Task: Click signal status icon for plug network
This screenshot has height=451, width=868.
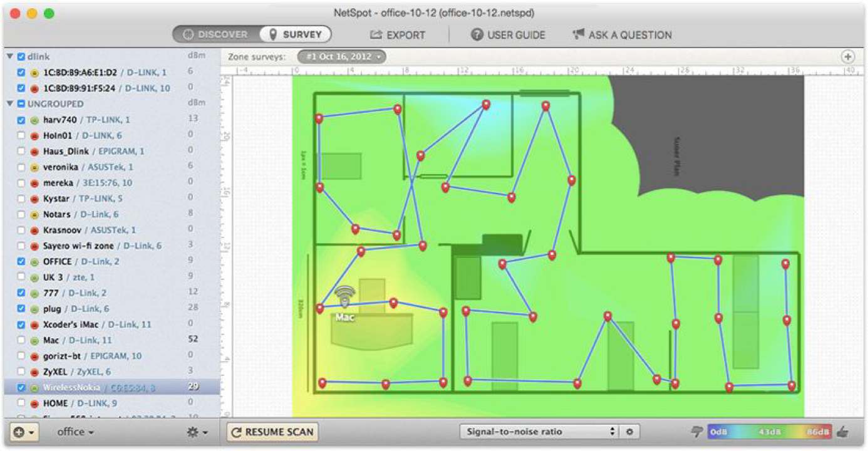Action: (x=34, y=309)
